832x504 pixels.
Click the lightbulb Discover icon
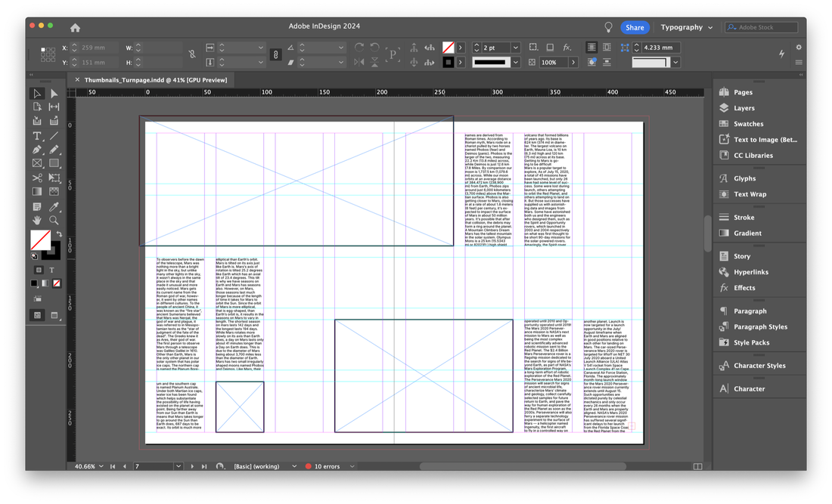click(609, 27)
